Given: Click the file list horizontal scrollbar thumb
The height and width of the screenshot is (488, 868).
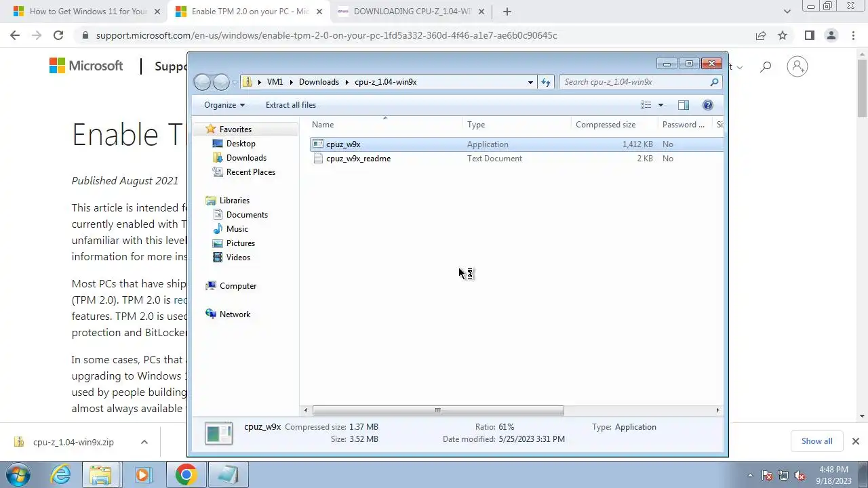Looking at the screenshot, I should [438, 410].
